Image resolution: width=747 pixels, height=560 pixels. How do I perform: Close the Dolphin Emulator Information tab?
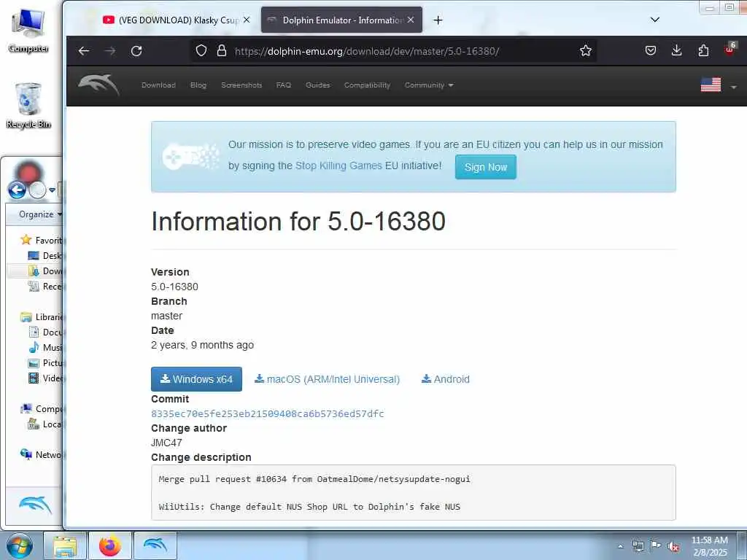click(411, 20)
